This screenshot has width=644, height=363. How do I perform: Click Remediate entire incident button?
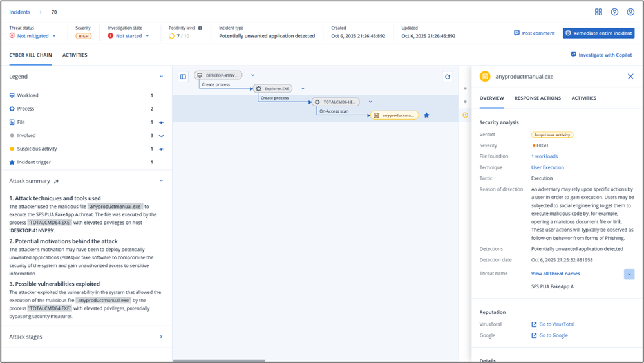(598, 33)
